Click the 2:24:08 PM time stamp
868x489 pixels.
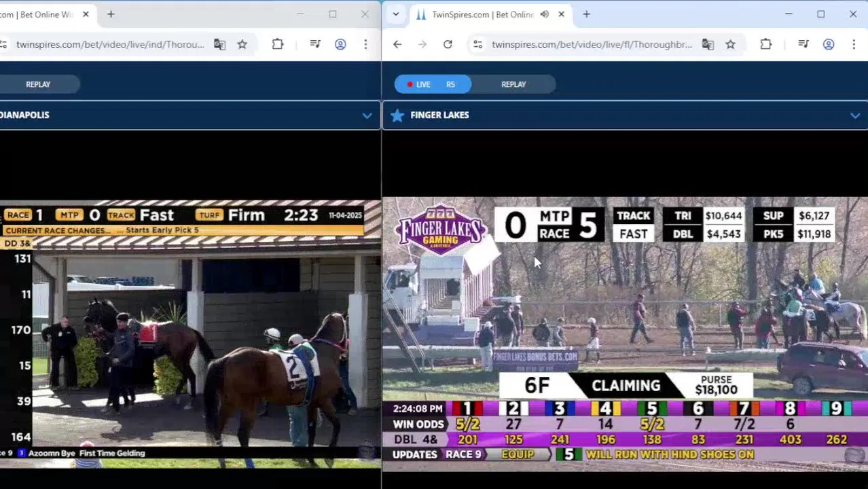point(418,409)
